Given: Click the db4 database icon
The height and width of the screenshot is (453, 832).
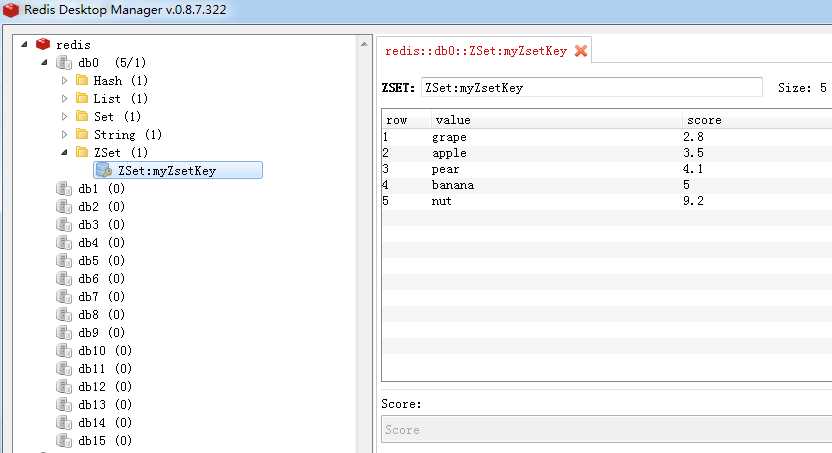Looking at the screenshot, I should coord(64,243).
